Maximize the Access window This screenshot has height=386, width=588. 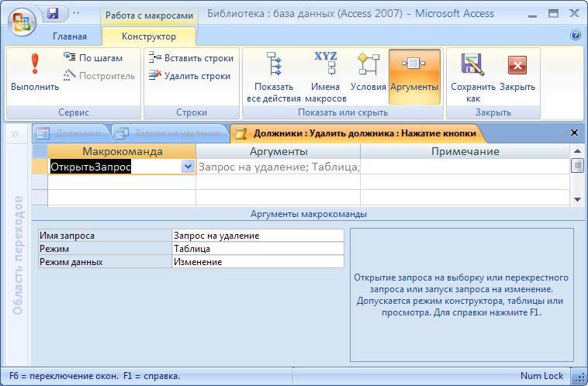click(x=553, y=14)
